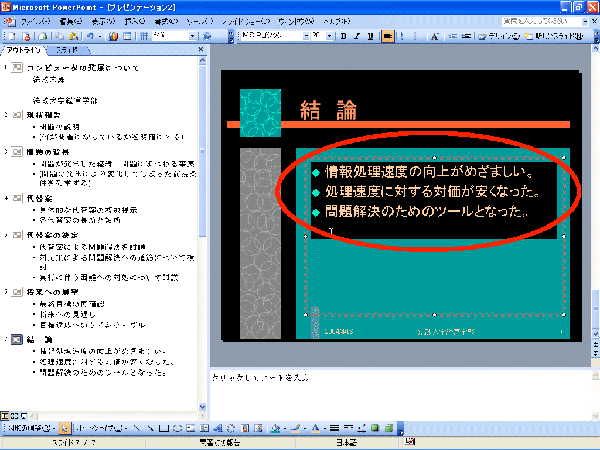
Task: Open the Insert menu
Action: click(135, 21)
